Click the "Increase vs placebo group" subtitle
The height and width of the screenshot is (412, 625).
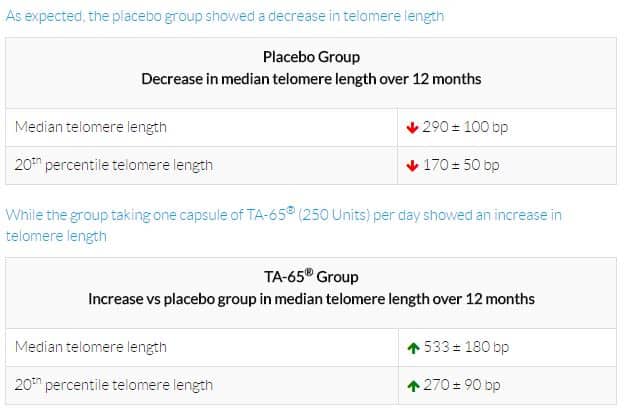click(311, 299)
